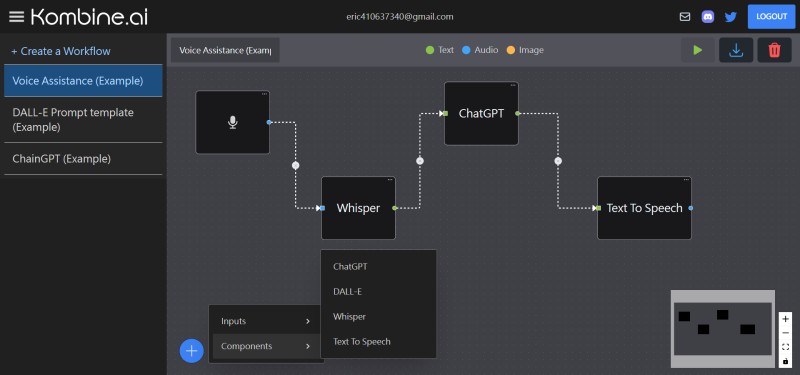Select the Voice Assistance (Example) workflow
Screen dimensions: 800x375
(x=83, y=81)
